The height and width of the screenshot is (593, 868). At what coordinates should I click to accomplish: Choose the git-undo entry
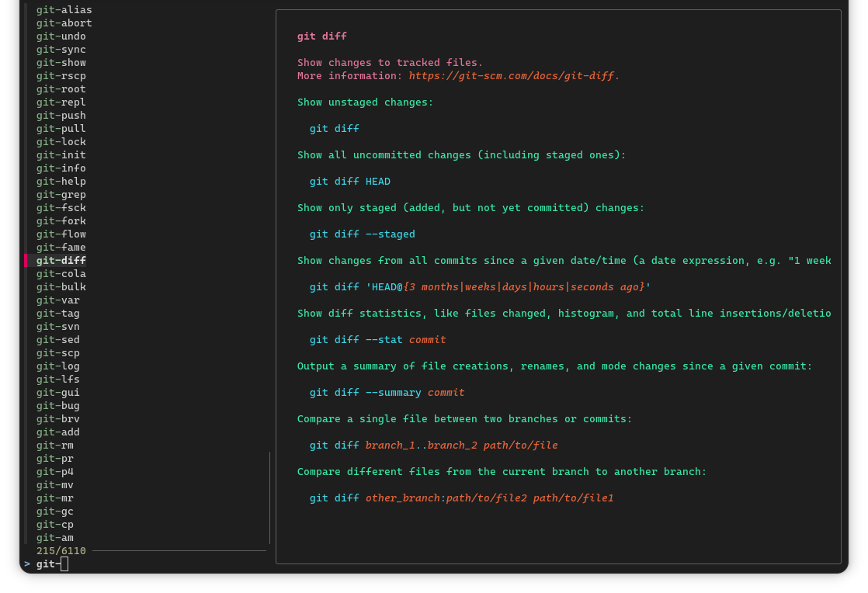(x=61, y=36)
